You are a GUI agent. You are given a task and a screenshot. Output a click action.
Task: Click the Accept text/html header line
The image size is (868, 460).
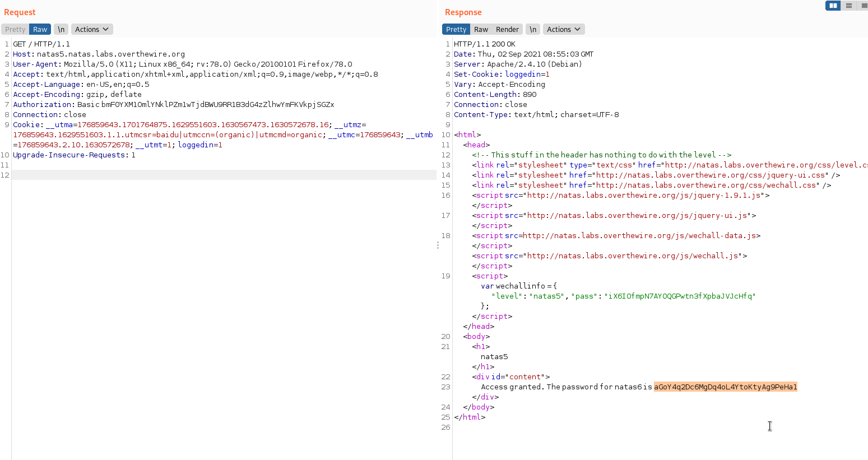[x=196, y=75]
